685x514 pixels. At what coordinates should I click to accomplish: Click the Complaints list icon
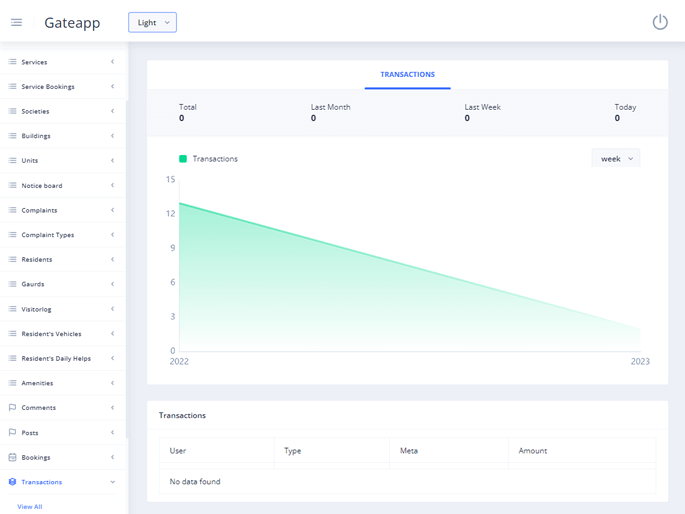pyautogui.click(x=12, y=210)
